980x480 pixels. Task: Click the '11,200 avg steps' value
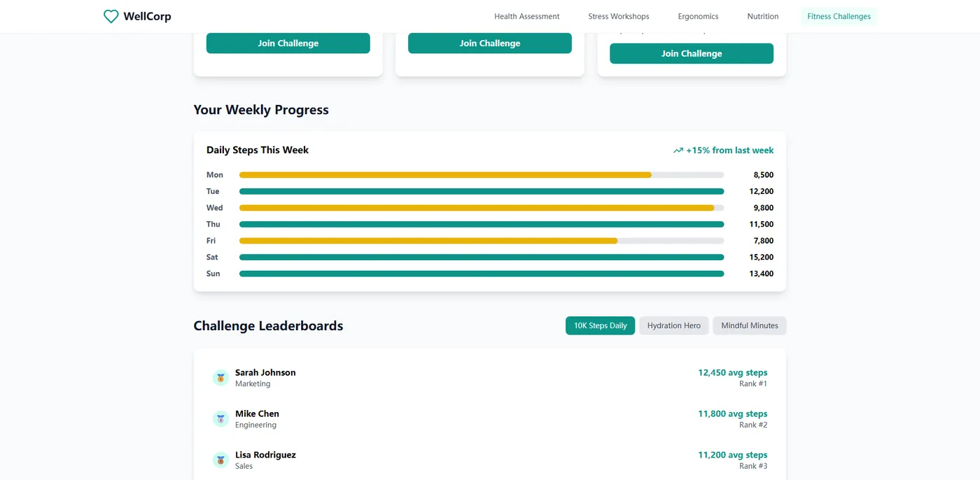click(x=732, y=455)
